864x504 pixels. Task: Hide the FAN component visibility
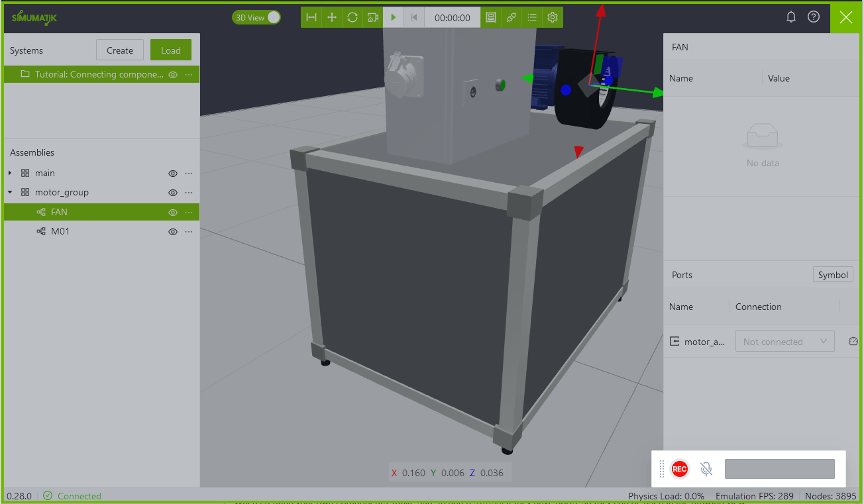point(173,213)
